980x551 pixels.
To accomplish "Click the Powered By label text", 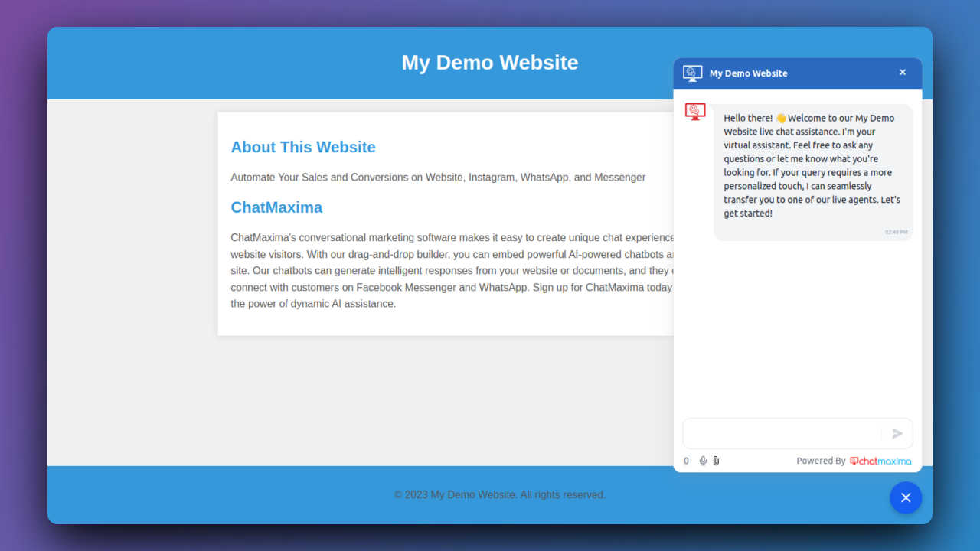I will 821,461.
